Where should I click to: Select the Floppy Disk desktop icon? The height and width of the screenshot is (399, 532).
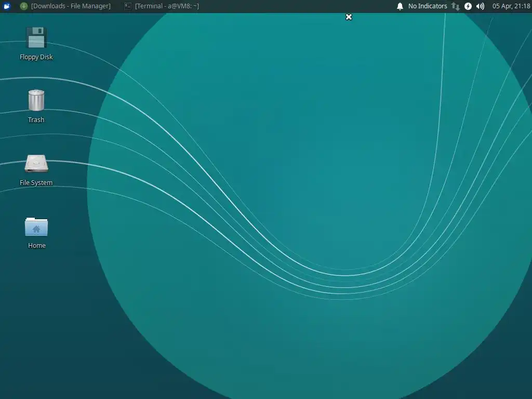coord(36,37)
